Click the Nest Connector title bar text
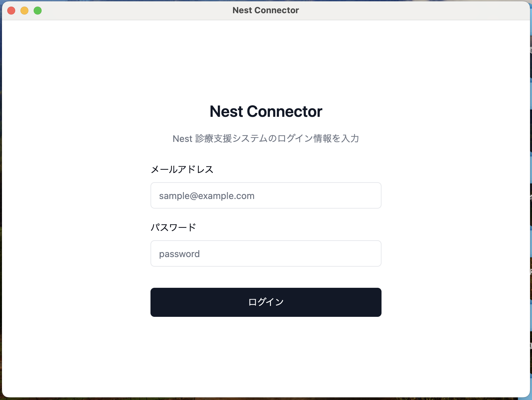 coord(266,11)
